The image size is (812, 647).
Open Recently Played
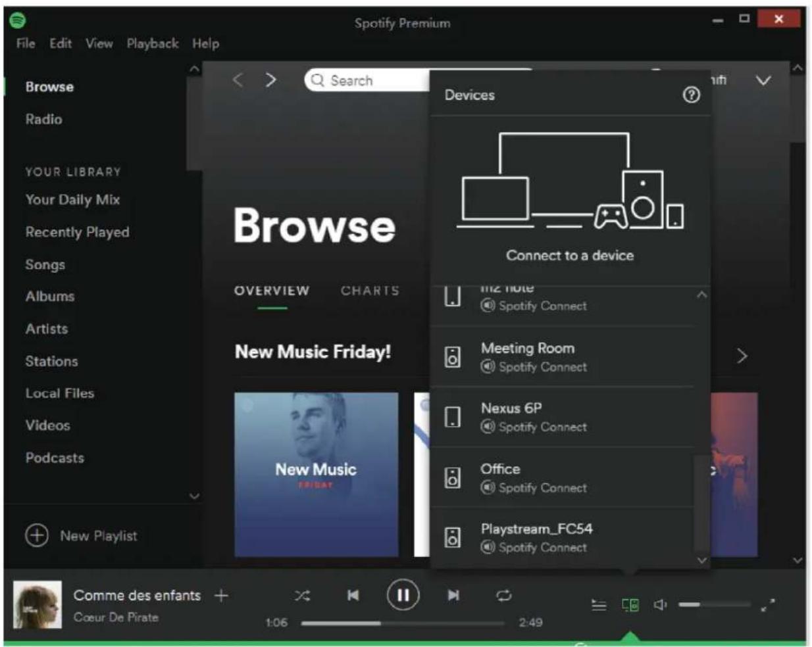click(77, 232)
